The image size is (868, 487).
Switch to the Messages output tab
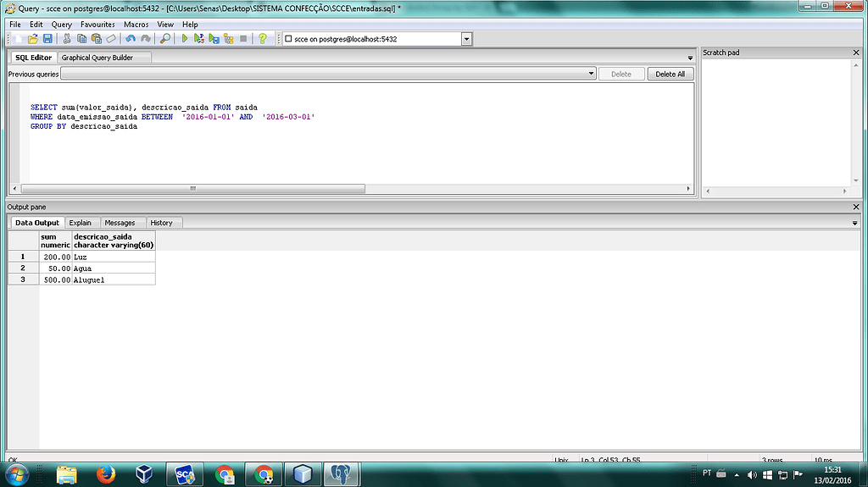(120, 223)
